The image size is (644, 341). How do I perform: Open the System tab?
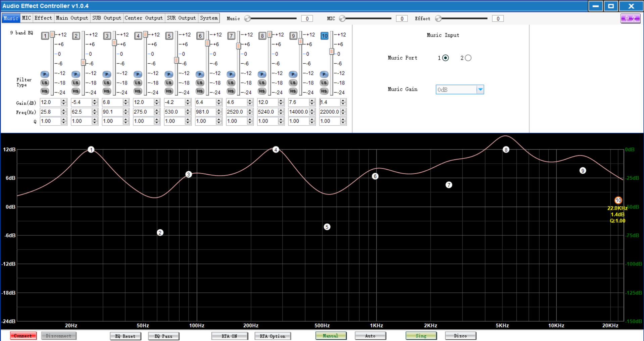pyautogui.click(x=209, y=18)
